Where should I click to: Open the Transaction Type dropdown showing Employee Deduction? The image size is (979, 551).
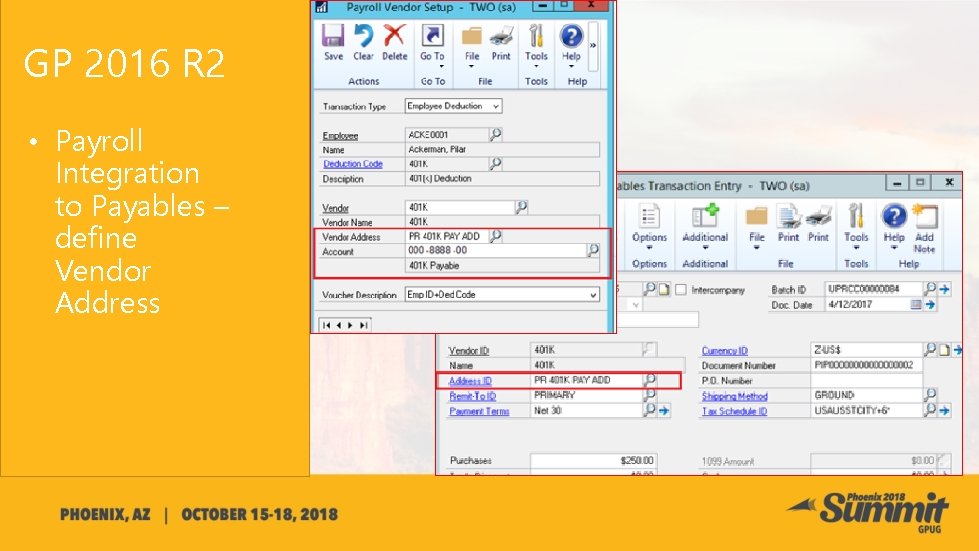(x=453, y=106)
